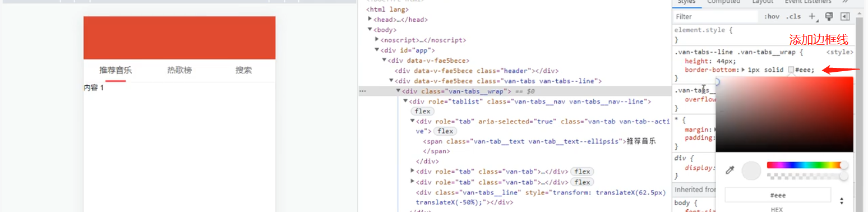Click the #eee color swatch in border-bottom
Screen dimensions: 868x212
coord(791,70)
